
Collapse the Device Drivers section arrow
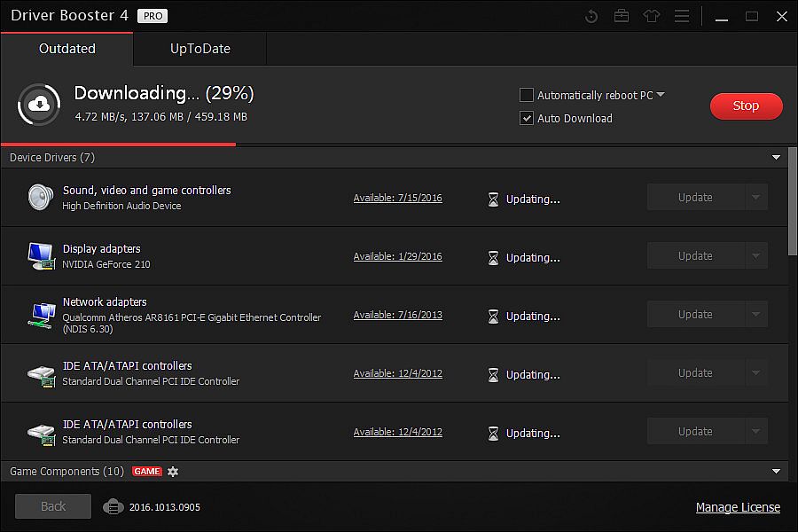(x=776, y=157)
